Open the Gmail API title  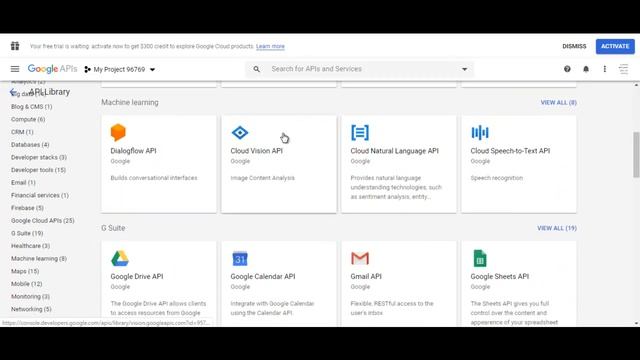click(366, 276)
